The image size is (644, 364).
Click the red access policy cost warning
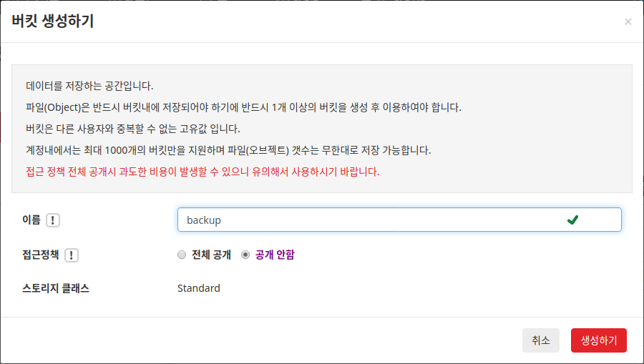click(203, 172)
